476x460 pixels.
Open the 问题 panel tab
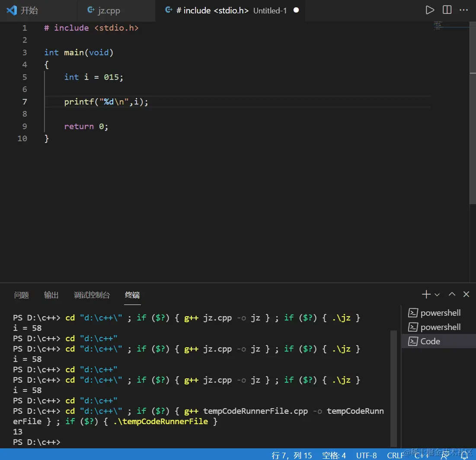coord(21,295)
